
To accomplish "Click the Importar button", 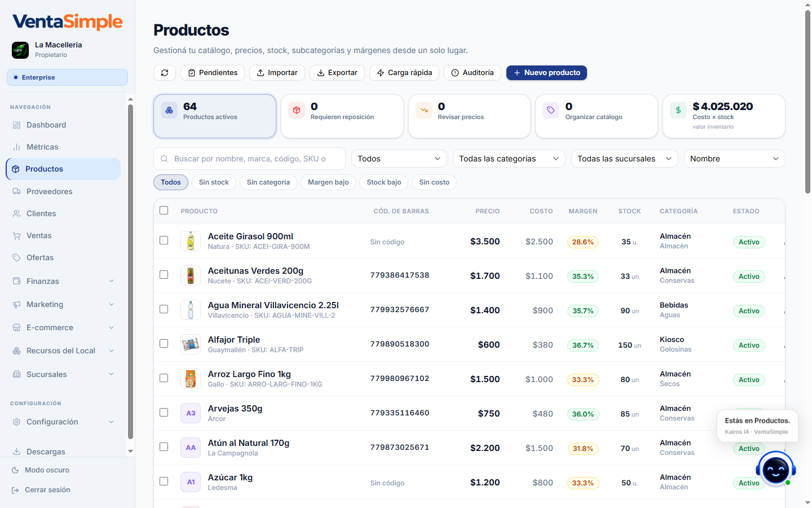I will coord(277,73).
